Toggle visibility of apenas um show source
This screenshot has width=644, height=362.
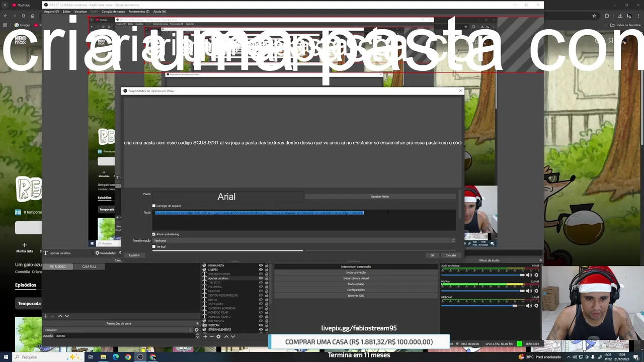(x=261, y=278)
